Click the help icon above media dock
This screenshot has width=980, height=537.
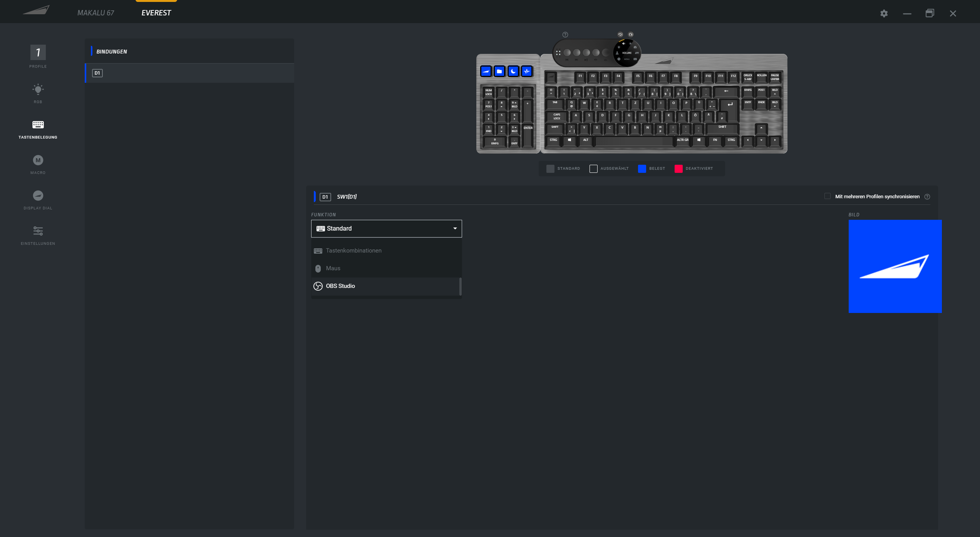pos(565,35)
